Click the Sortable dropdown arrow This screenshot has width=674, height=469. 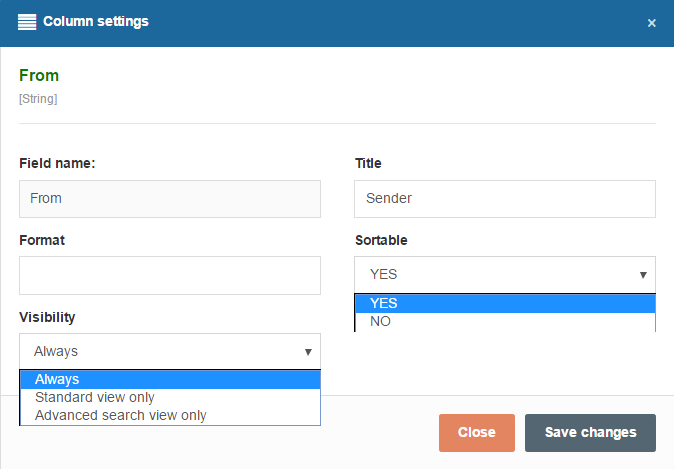coord(644,274)
